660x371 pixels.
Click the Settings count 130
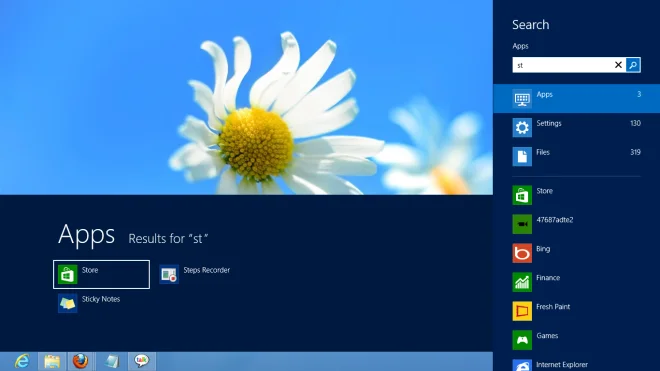[635, 123]
